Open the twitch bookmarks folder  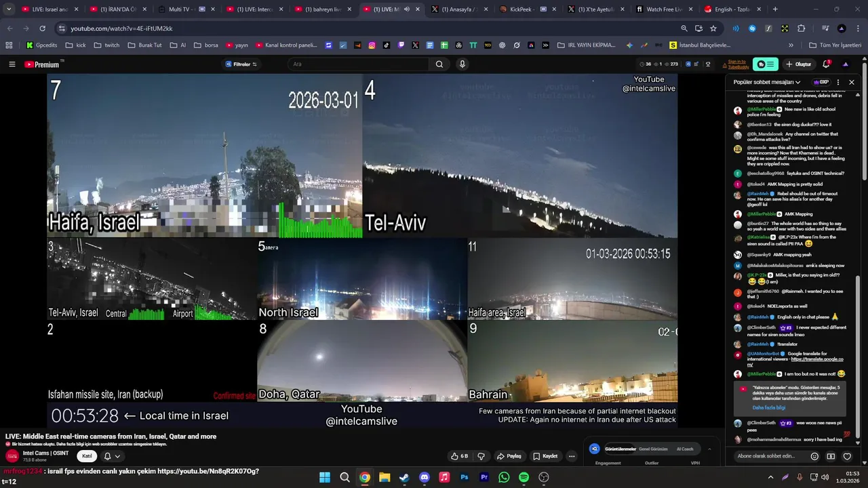(x=106, y=45)
